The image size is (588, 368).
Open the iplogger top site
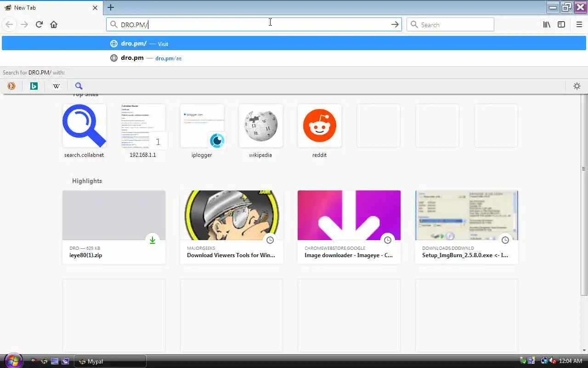pyautogui.click(x=202, y=131)
